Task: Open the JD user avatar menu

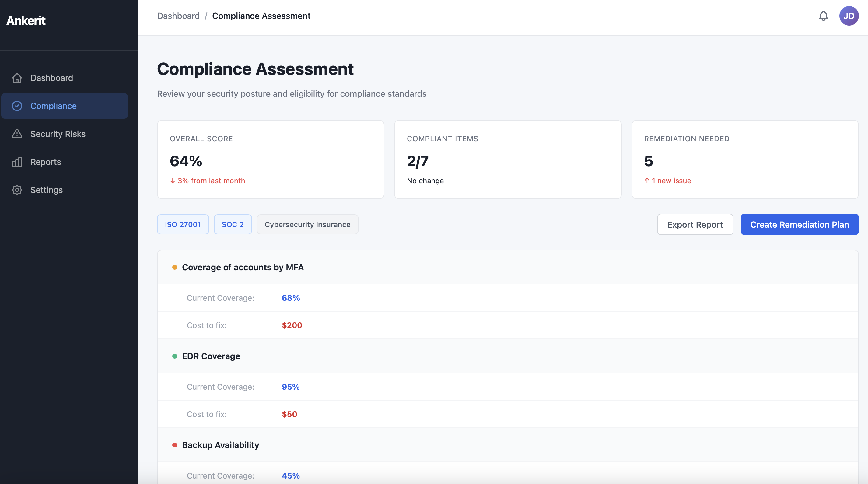Action: pos(849,16)
